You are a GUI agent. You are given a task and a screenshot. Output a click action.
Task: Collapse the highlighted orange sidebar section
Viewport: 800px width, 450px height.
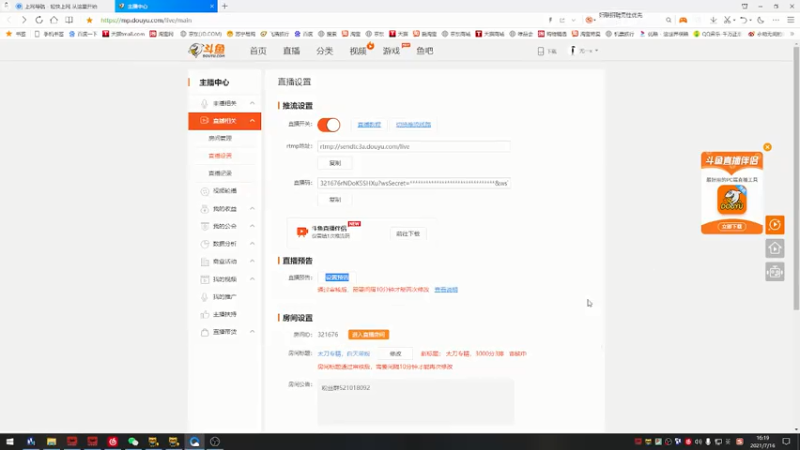(x=252, y=121)
